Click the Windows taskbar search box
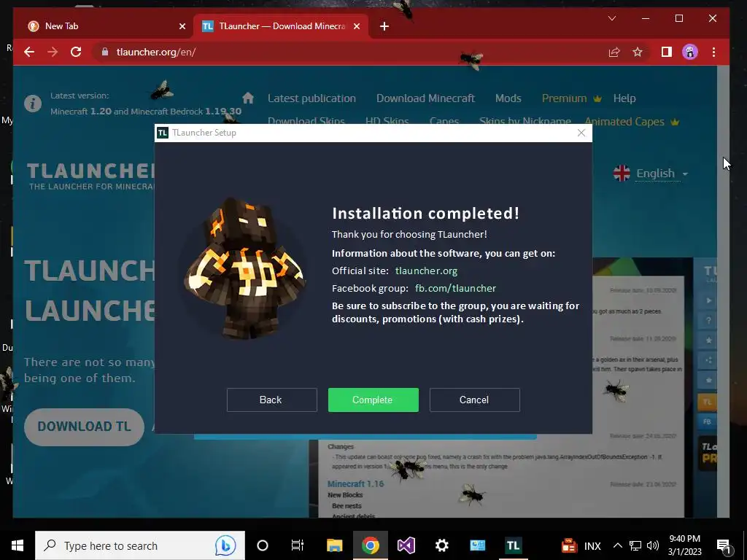Screen dimensions: 747x560 140,545
